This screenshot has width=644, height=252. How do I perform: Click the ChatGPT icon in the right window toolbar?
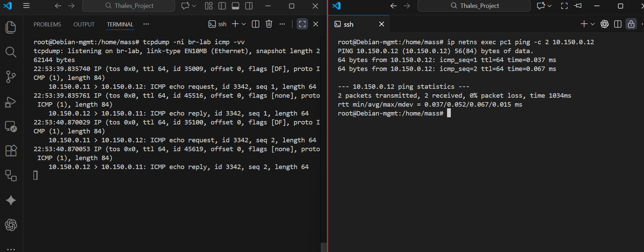[x=605, y=24]
